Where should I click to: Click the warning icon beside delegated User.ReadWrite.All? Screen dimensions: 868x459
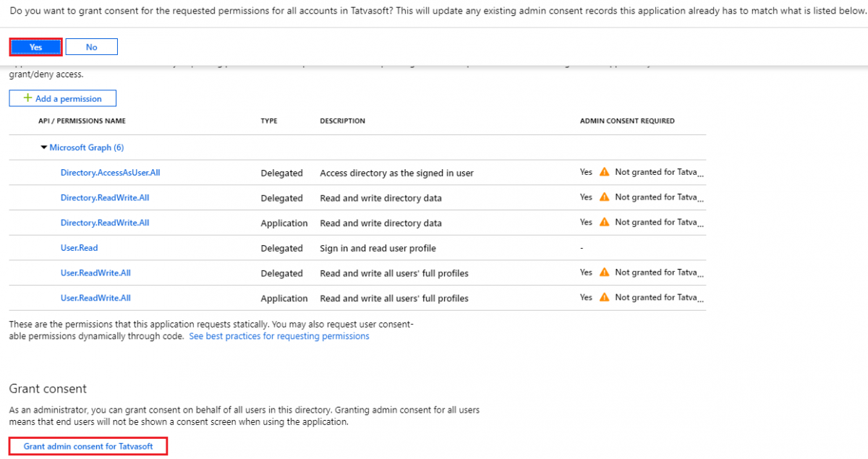604,273
